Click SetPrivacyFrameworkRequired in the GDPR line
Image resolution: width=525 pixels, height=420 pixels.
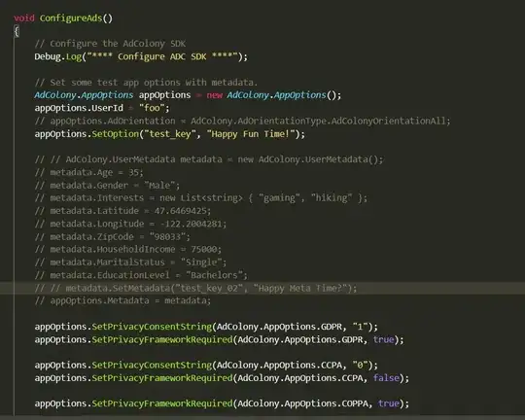162,339
